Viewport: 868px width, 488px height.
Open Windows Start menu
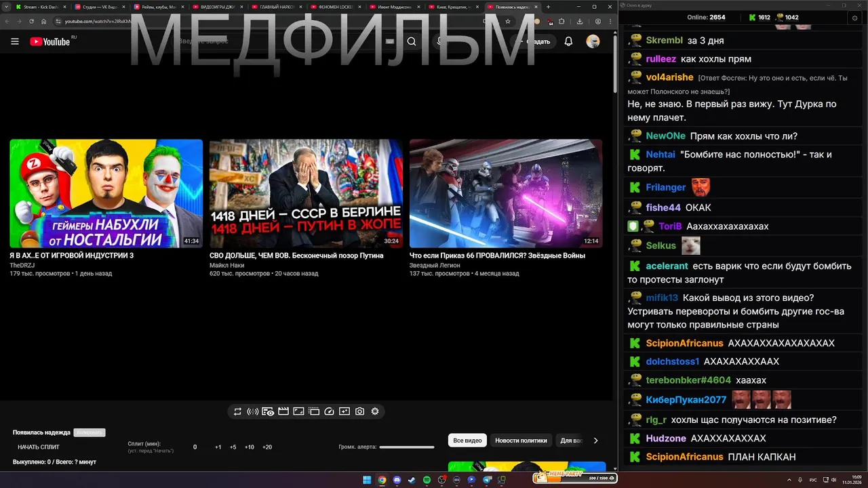[367, 480]
